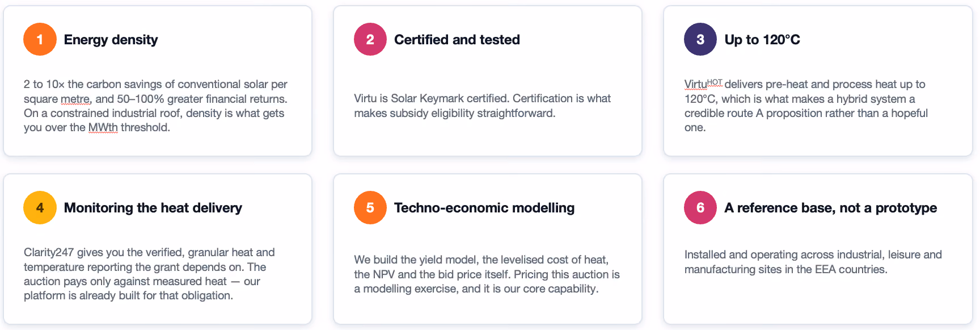This screenshot has width=980, height=330.
Task: Select the Certified and tested heading
Action: tap(457, 40)
